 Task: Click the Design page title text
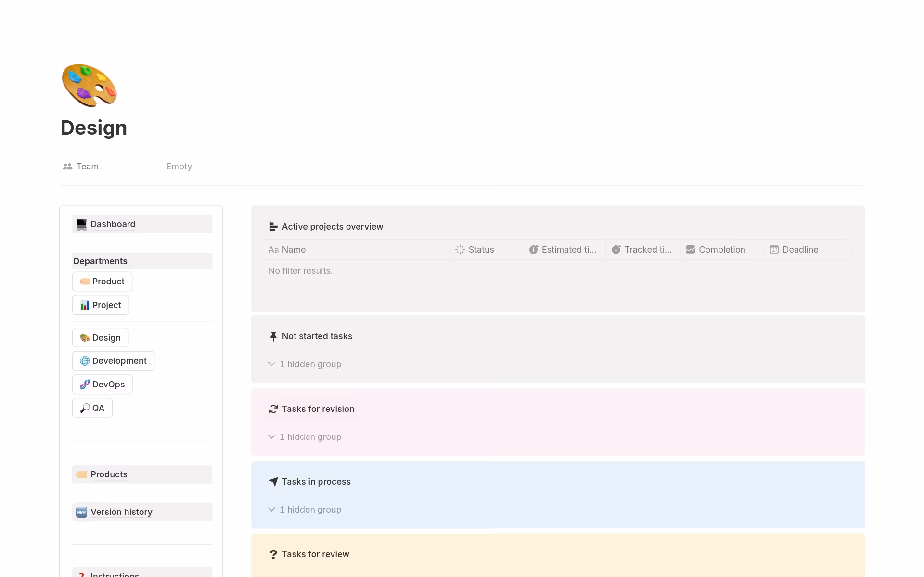[x=93, y=128]
